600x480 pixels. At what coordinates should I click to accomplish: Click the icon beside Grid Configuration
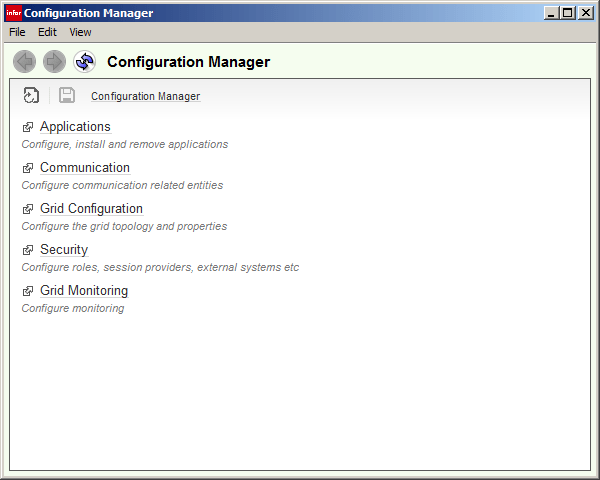coord(28,210)
